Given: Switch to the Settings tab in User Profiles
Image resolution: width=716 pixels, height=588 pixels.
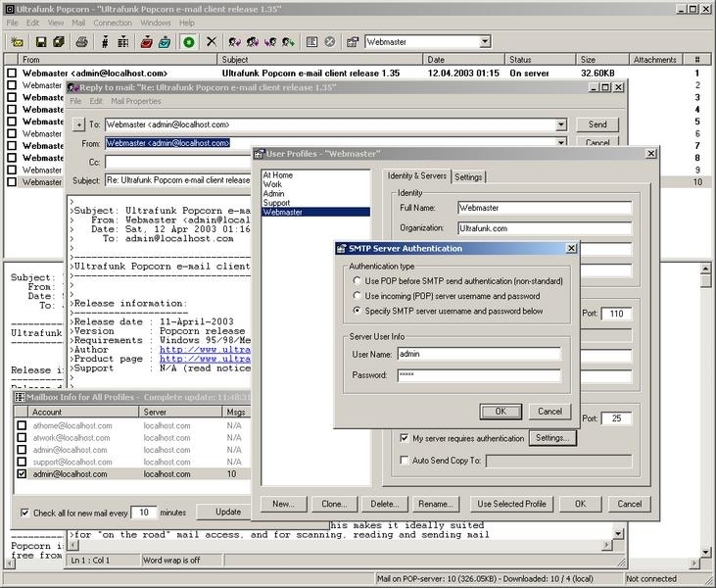Looking at the screenshot, I should click(x=468, y=177).
